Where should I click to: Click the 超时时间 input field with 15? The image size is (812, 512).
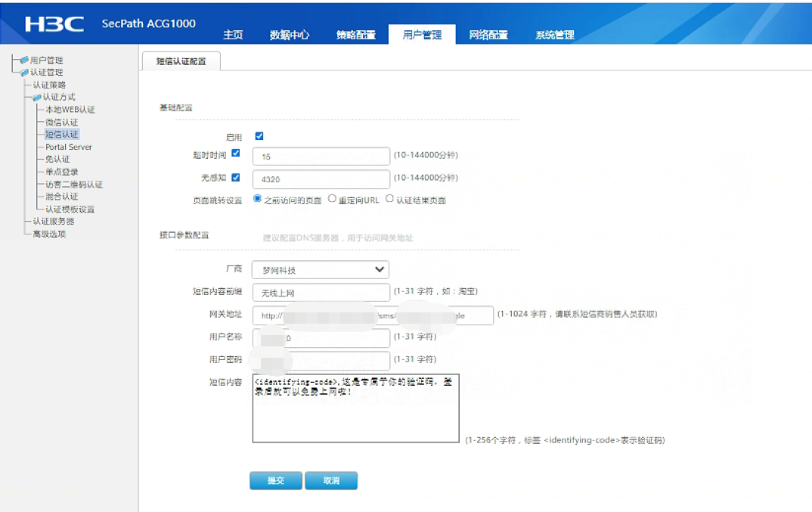coord(321,156)
